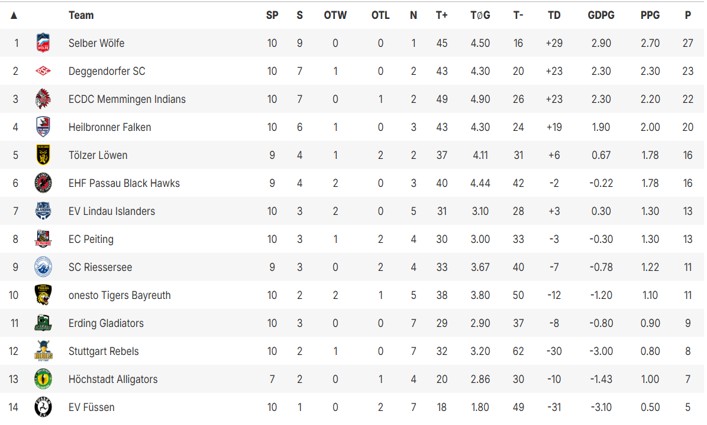Click the Tölzer Löwen team logo
The image size is (707, 425).
pyautogui.click(x=43, y=155)
